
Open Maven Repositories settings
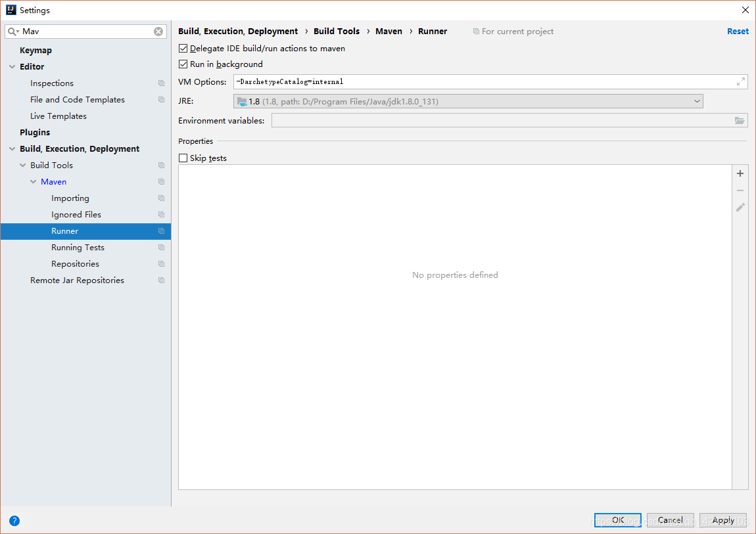[x=75, y=264]
